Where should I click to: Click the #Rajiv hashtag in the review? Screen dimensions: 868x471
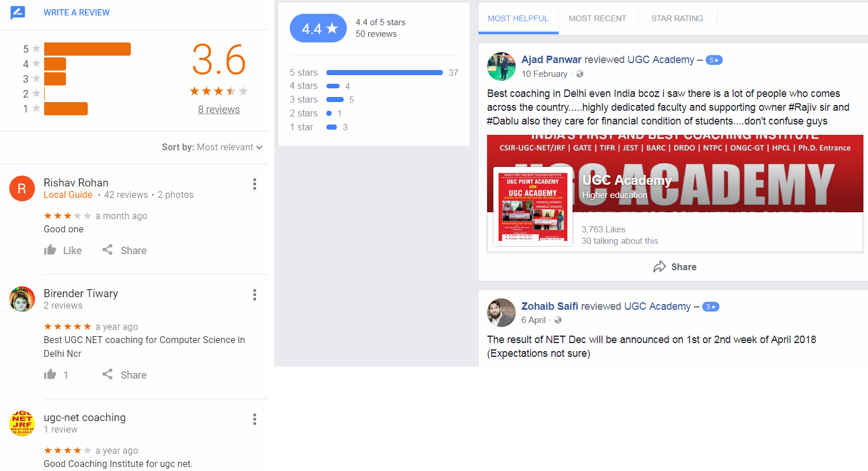pyautogui.click(x=803, y=107)
